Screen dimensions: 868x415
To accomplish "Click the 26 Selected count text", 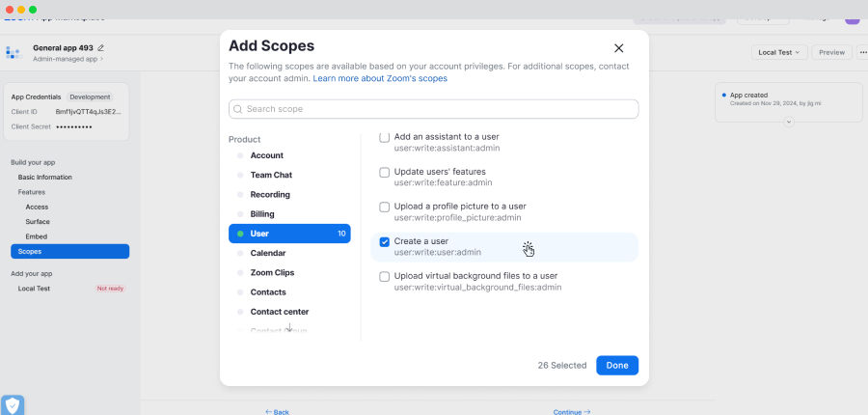I will [x=562, y=366].
